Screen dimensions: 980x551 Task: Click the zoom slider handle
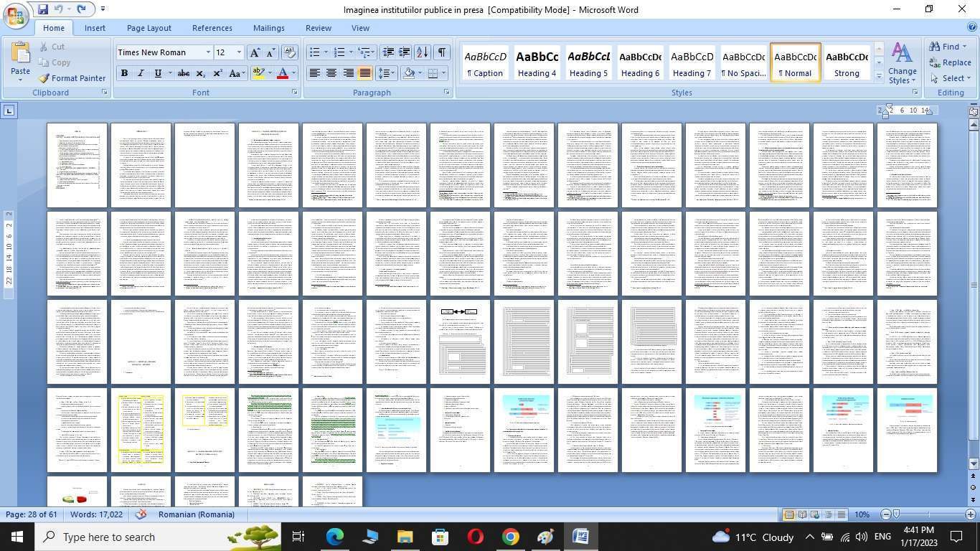click(x=896, y=514)
